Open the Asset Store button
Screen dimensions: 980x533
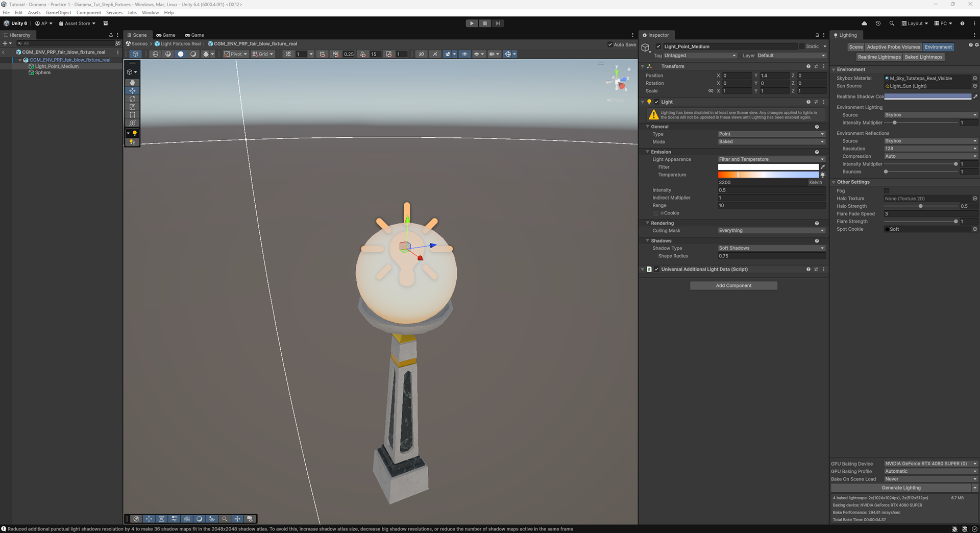coord(77,23)
